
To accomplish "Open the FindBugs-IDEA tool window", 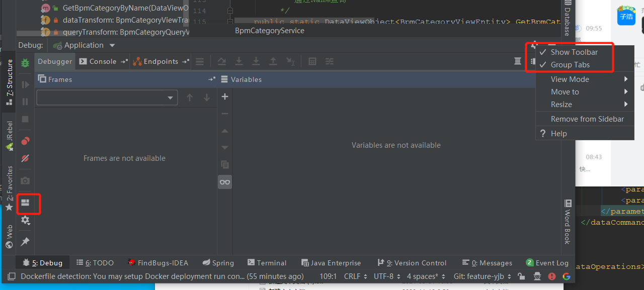I will click(158, 263).
